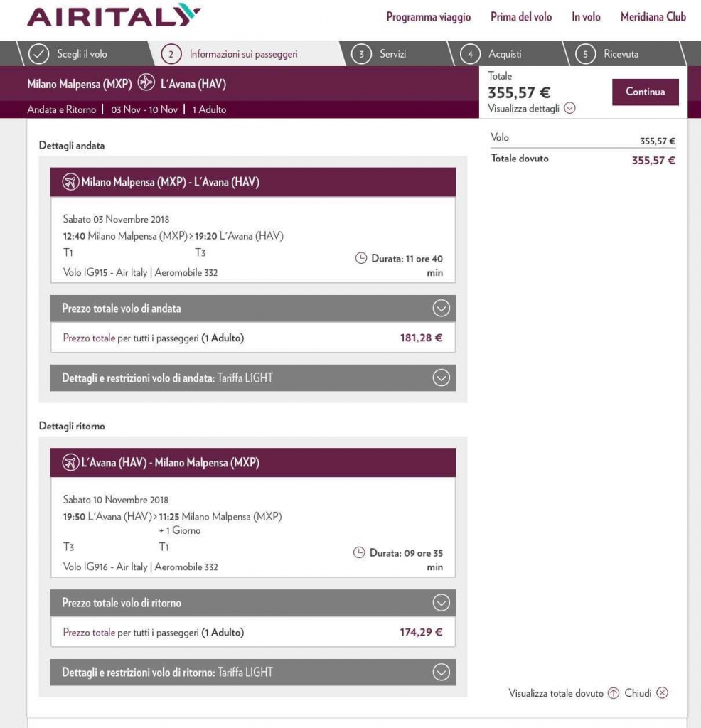Open the Meridiana Club menu
Viewport: 701px width, 728px height.
653,17
